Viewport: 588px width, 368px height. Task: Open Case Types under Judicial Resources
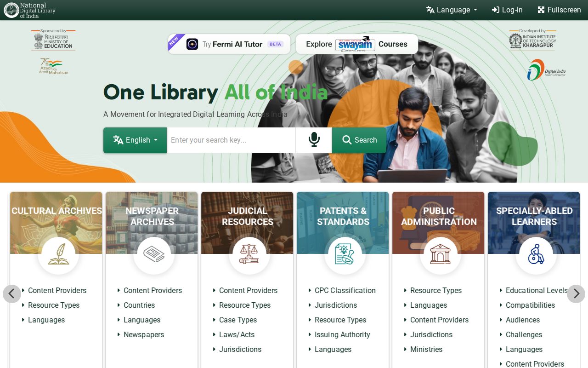click(238, 320)
